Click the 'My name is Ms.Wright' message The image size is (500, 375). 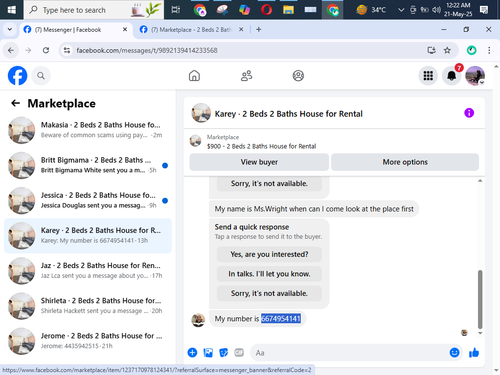314,209
